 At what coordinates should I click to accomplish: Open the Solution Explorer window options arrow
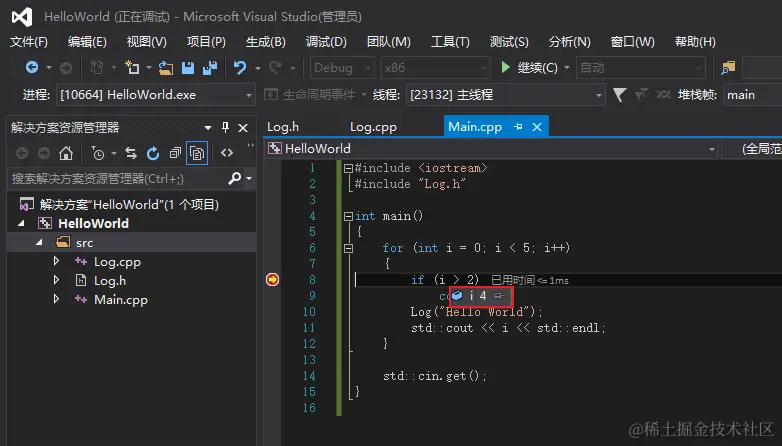coord(208,128)
